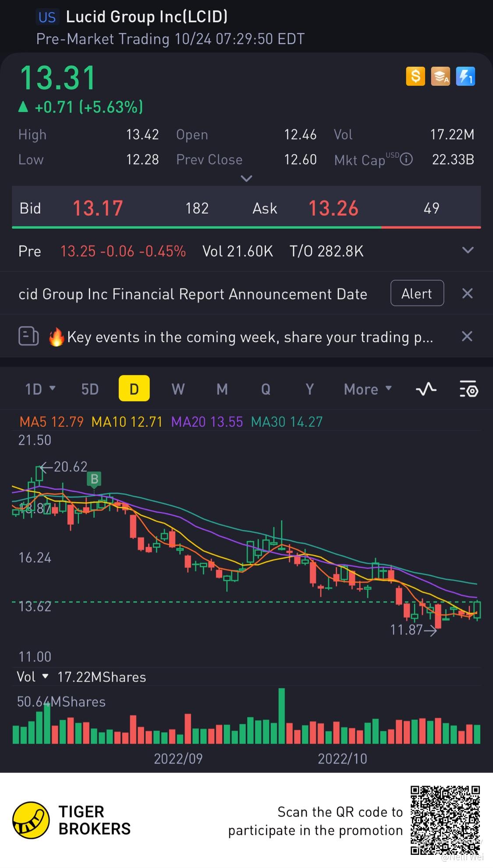The width and height of the screenshot is (493, 868).
Task: Tap the Pre-Market Trading timestamp line
Action: (170, 39)
